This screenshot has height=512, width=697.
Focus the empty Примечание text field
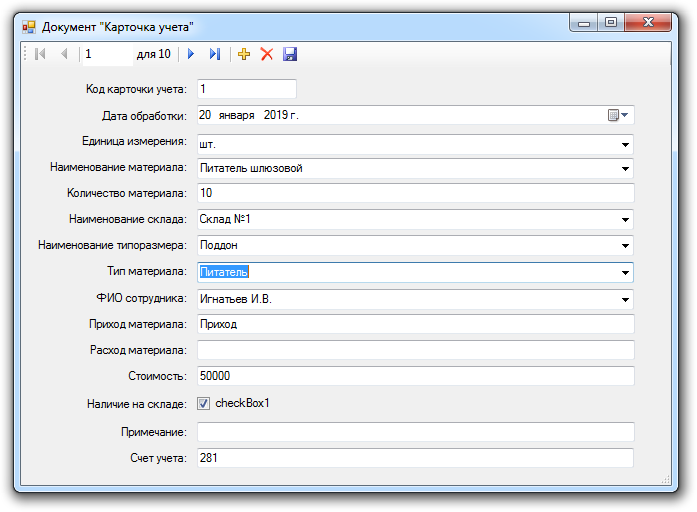point(415,432)
